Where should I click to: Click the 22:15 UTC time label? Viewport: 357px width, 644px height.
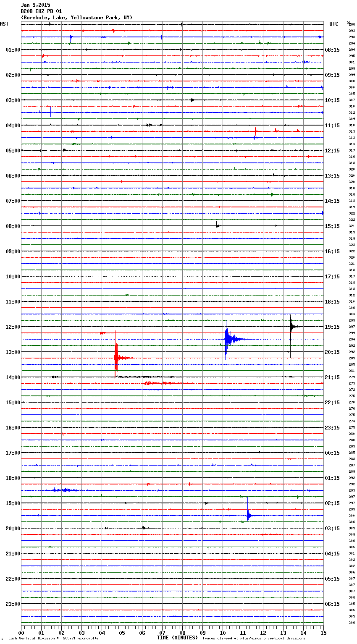(332, 403)
